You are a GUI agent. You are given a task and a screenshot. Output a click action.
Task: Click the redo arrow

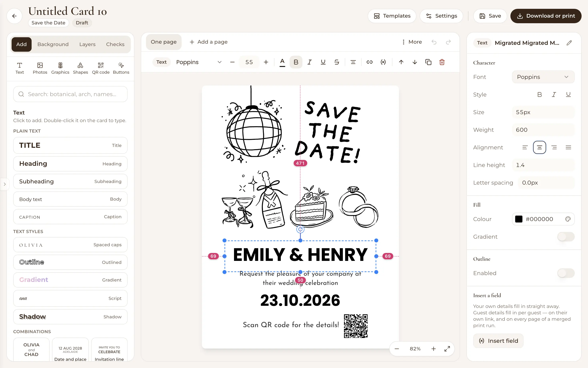pos(448,42)
